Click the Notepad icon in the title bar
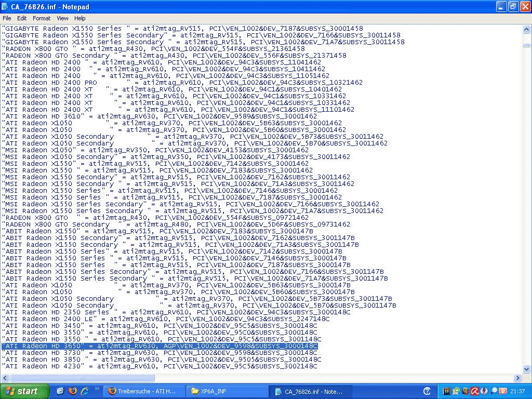 pyautogui.click(x=5, y=6)
